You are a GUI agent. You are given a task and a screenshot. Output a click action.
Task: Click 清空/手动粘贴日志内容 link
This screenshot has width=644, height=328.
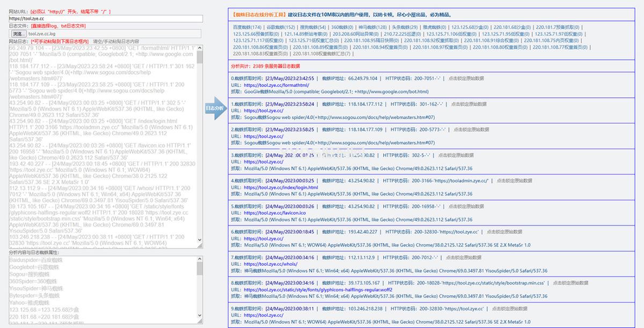tap(116, 41)
